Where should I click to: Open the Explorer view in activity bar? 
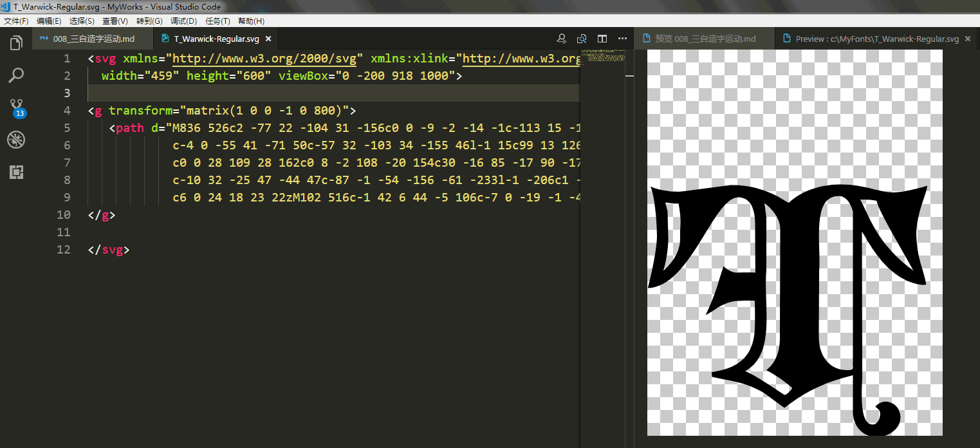click(16, 43)
